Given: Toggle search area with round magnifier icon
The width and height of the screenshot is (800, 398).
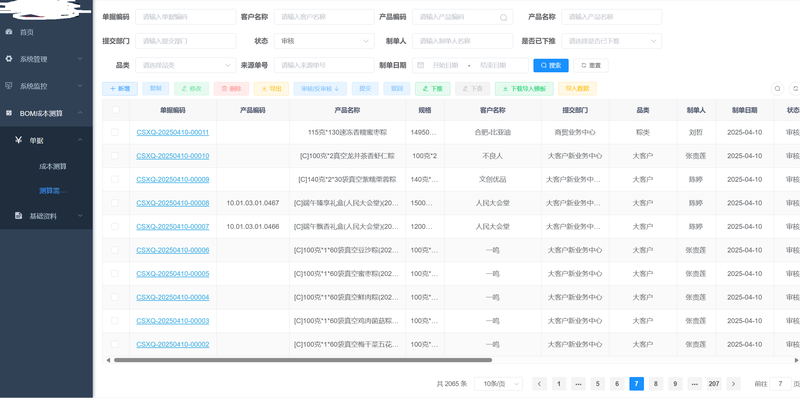Looking at the screenshot, I should point(777,88).
